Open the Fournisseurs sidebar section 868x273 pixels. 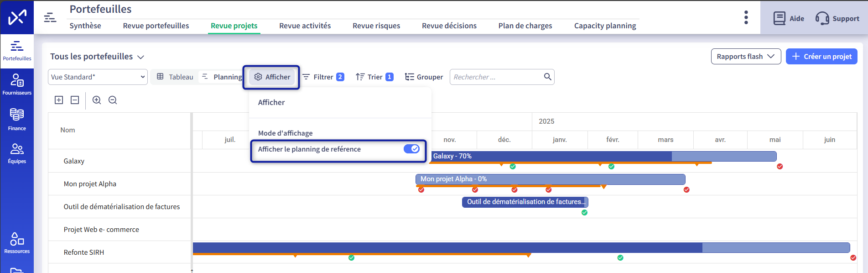point(17,84)
